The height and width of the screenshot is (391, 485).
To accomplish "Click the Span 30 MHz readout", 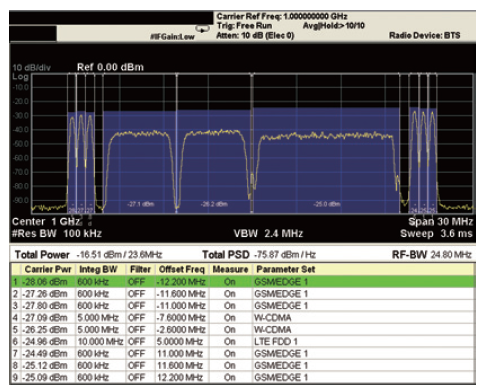I will pyautogui.click(x=440, y=222).
